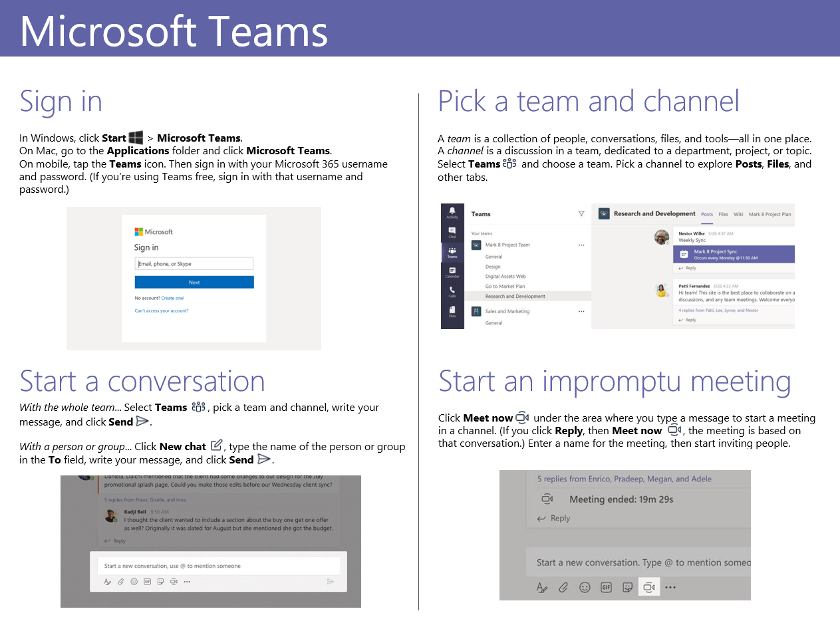
Task: Reply under Patti Fernandez's message
Action: [x=687, y=320]
